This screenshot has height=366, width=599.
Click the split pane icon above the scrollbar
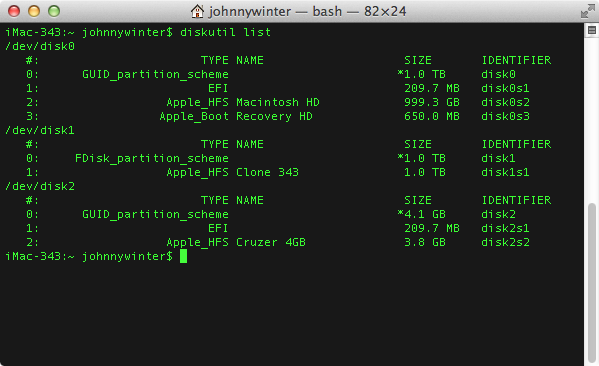(592, 30)
